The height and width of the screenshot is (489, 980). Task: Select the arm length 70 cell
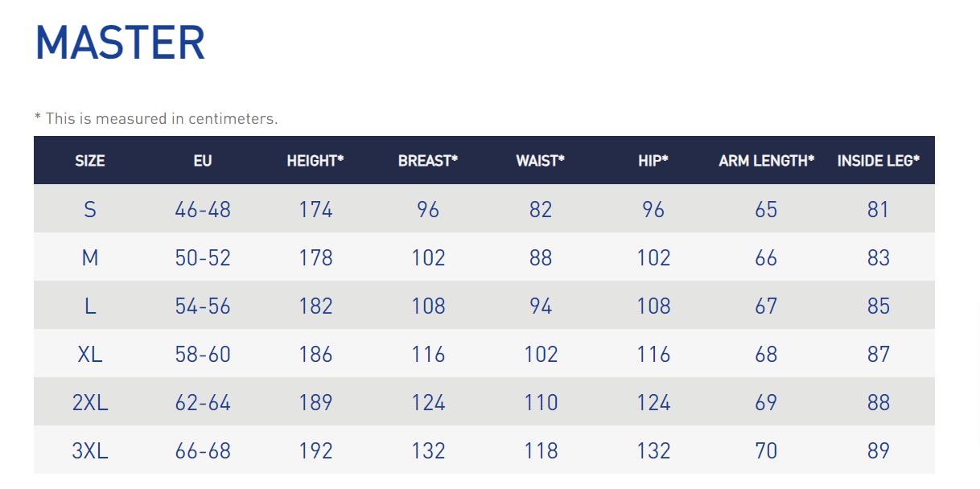tap(767, 451)
